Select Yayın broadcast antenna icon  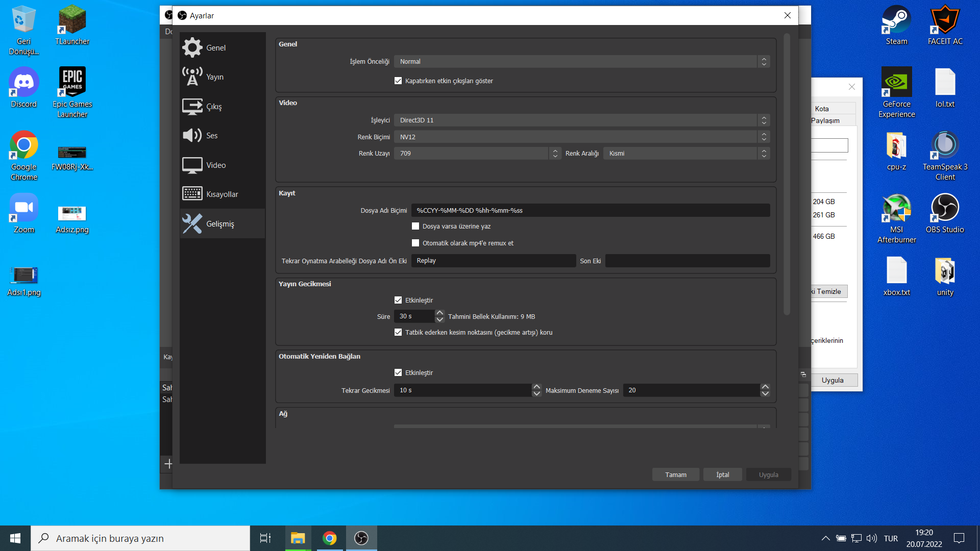point(192,77)
